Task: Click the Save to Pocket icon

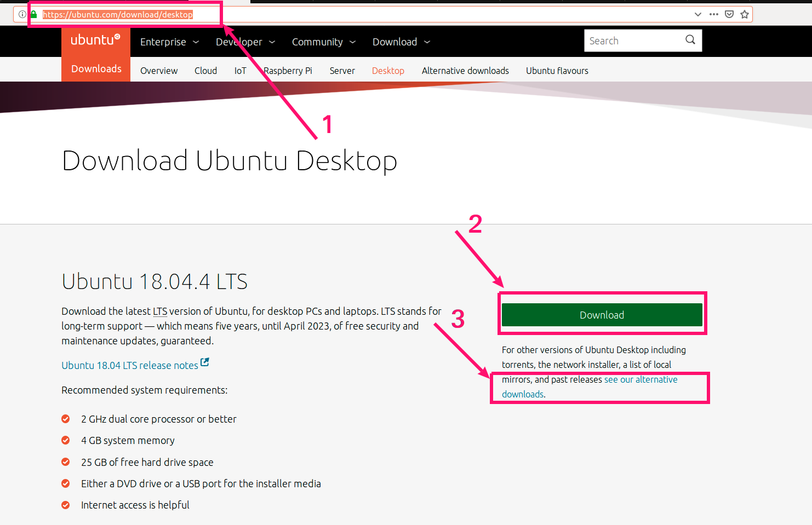Action: [x=729, y=14]
